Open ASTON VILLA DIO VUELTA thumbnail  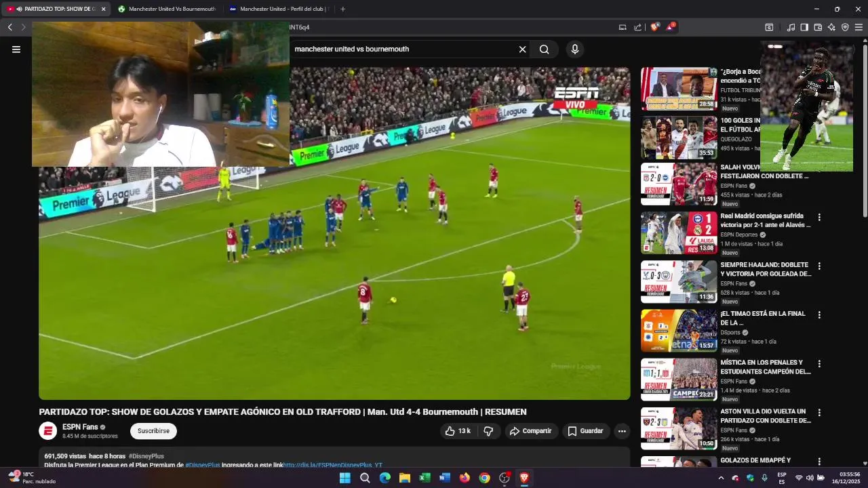pyautogui.click(x=679, y=428)
